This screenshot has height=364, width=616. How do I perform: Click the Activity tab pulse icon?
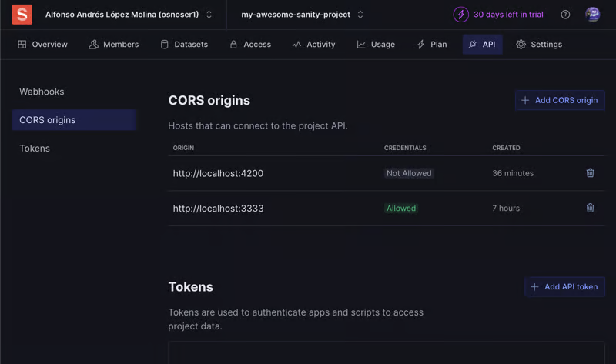[296, 45]
